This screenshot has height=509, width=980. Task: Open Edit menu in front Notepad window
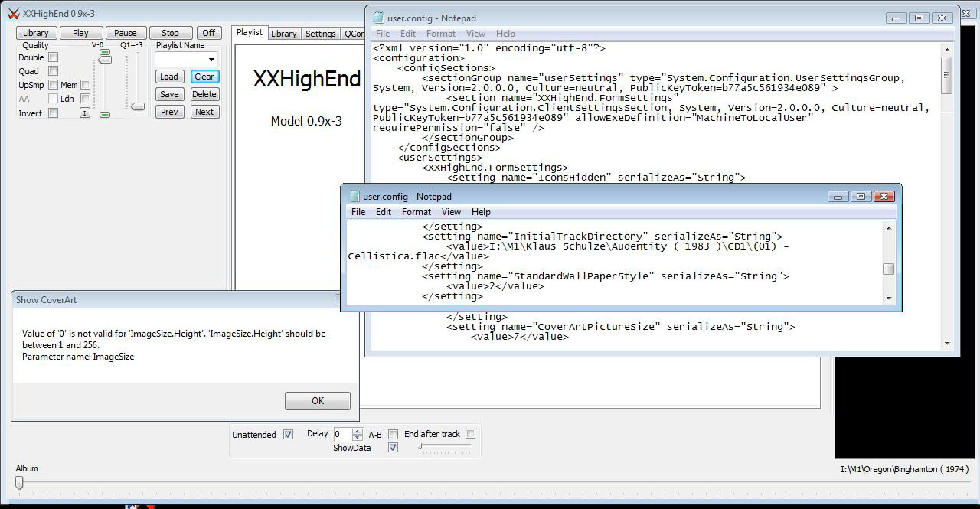384,212
